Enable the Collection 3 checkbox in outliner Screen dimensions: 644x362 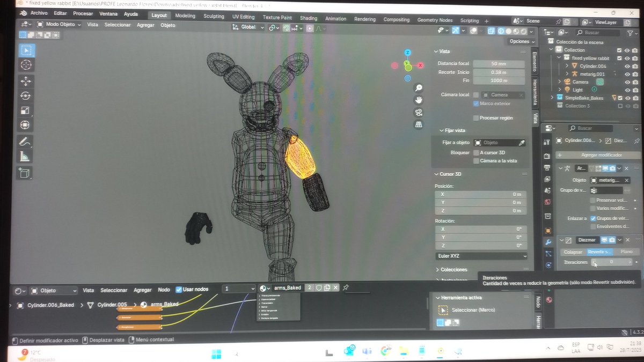point(620,106)
